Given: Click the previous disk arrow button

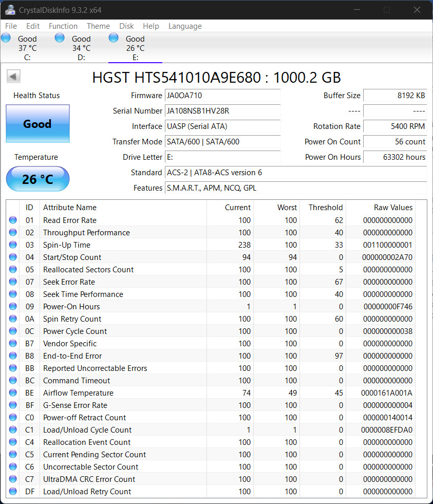Looking at the screenshot, I should pos(13,77).
